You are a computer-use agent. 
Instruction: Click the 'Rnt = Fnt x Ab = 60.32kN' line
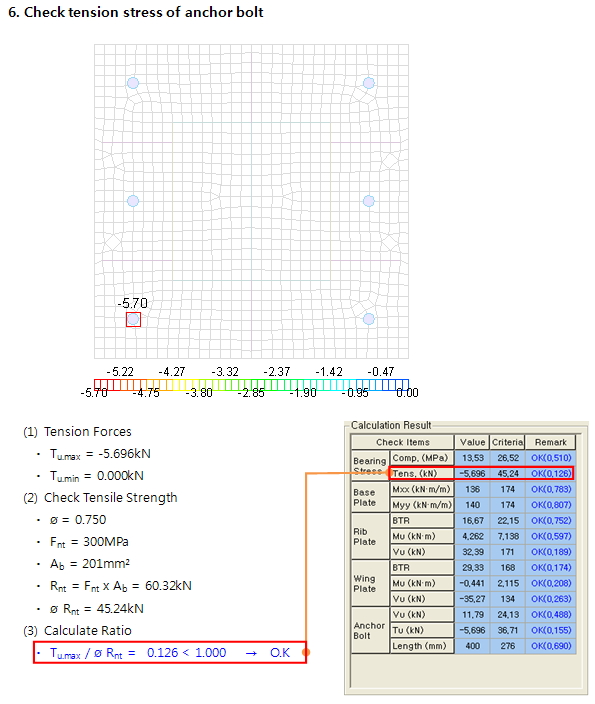tap(120, 586)
